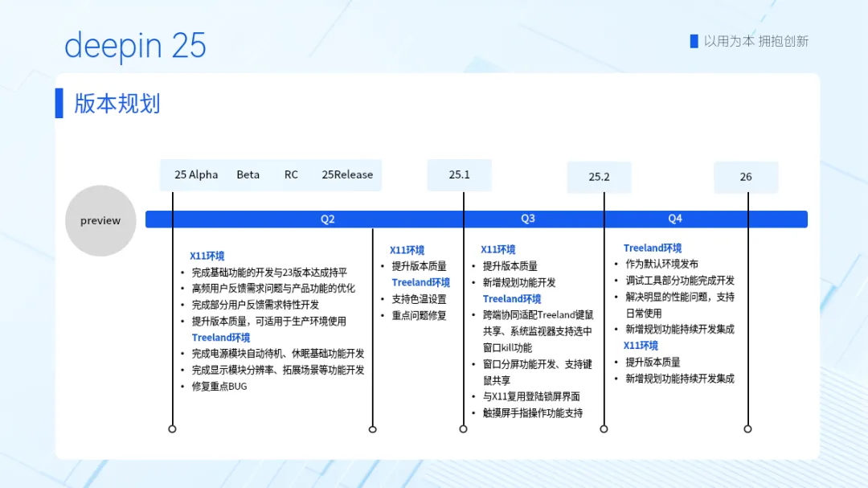Click end circle of 26 timeline line
Screen dimensions: 868x488
748,429
